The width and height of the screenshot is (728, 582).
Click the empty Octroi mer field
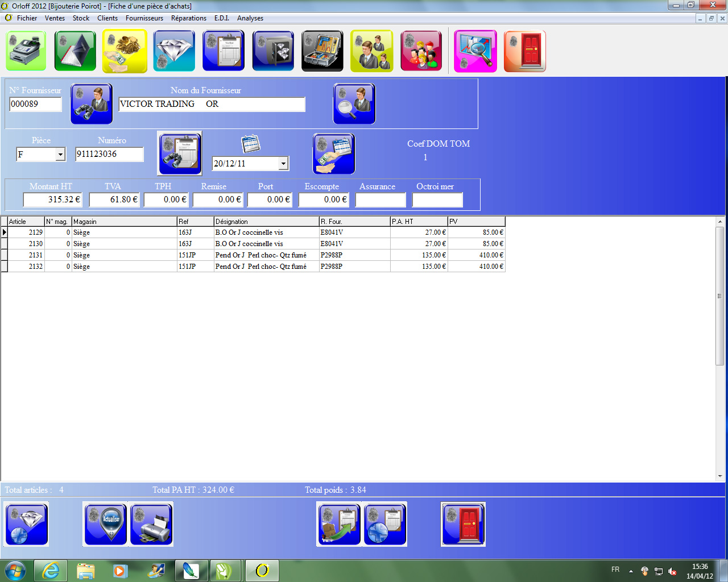point(437,199)
